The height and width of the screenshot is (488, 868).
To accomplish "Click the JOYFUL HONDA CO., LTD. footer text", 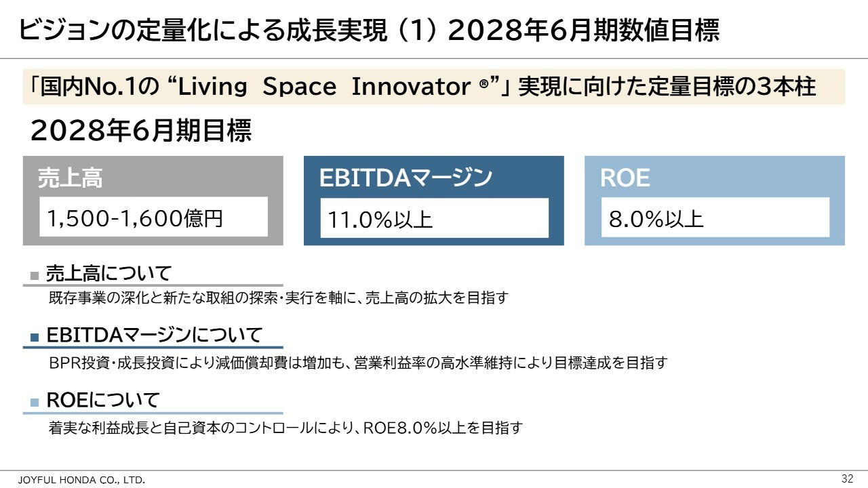I will click(x=81, y=480).
